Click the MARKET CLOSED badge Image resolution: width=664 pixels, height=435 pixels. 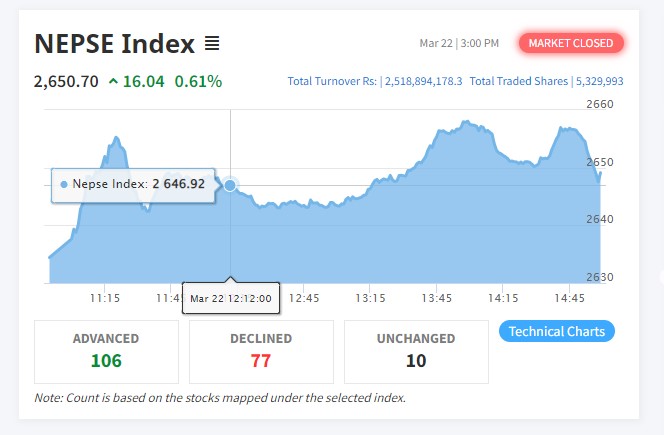tap(571, 43)
